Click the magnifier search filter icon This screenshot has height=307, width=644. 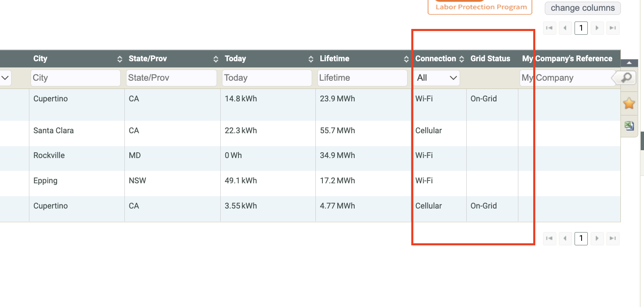tap(625, 77)
